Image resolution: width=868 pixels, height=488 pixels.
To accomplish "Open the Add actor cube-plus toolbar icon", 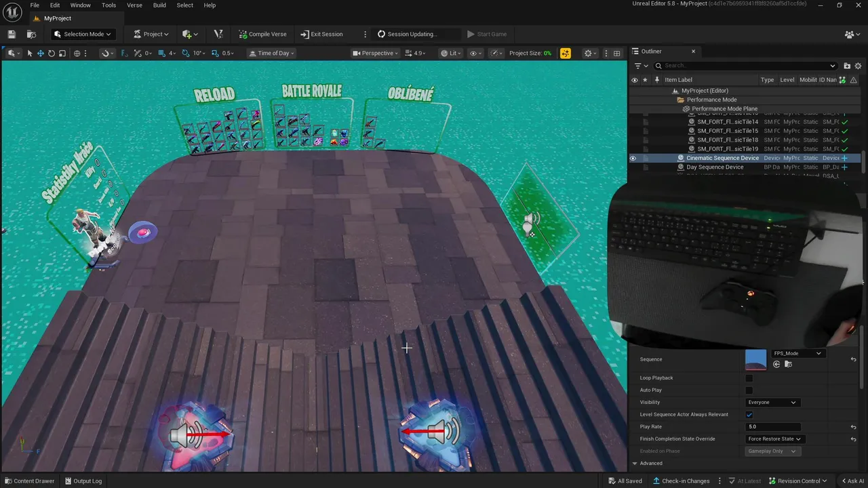I will click(190, 34).
